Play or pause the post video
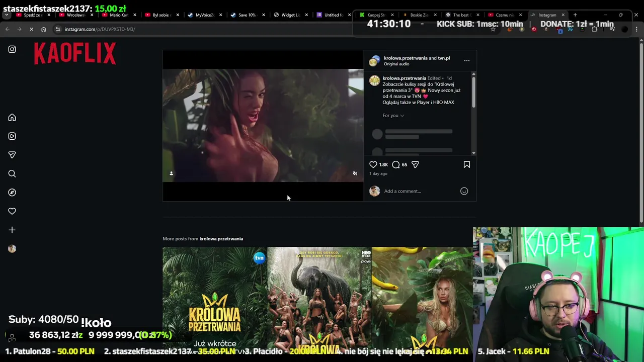 263,126
